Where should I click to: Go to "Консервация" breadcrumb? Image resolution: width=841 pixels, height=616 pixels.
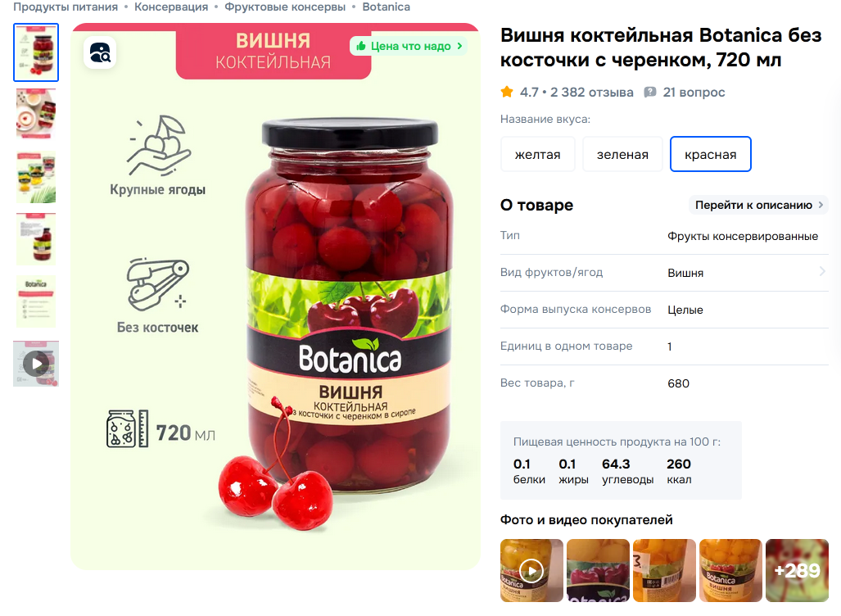(171, 7)
